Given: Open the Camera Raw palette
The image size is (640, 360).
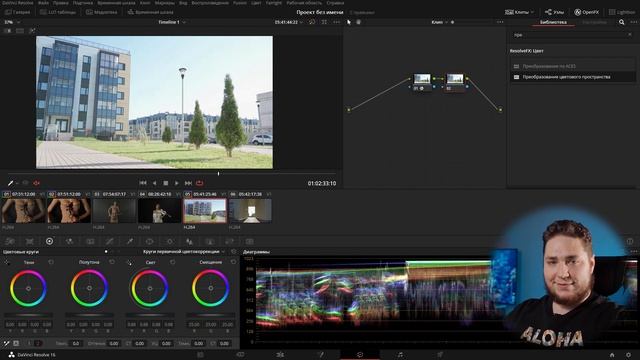Looking at the screenshot, I should pos(10,241).
